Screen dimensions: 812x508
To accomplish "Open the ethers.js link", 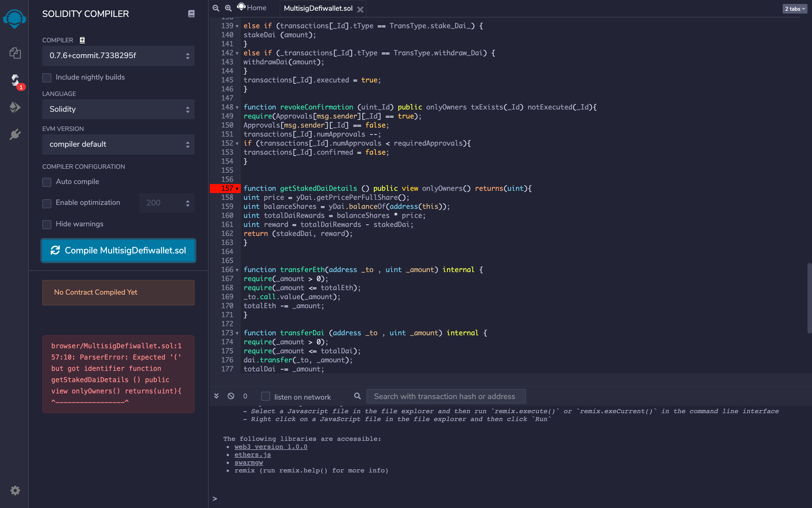I will [253, 455].
